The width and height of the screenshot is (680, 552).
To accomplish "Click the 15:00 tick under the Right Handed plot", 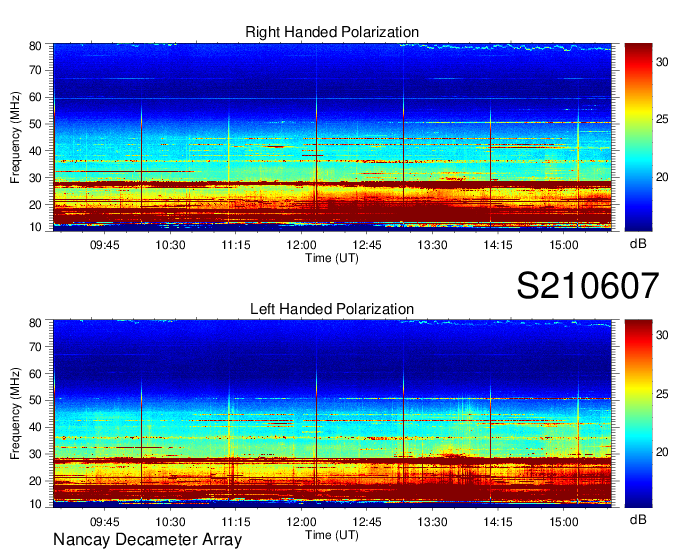I will coord(564,245).
